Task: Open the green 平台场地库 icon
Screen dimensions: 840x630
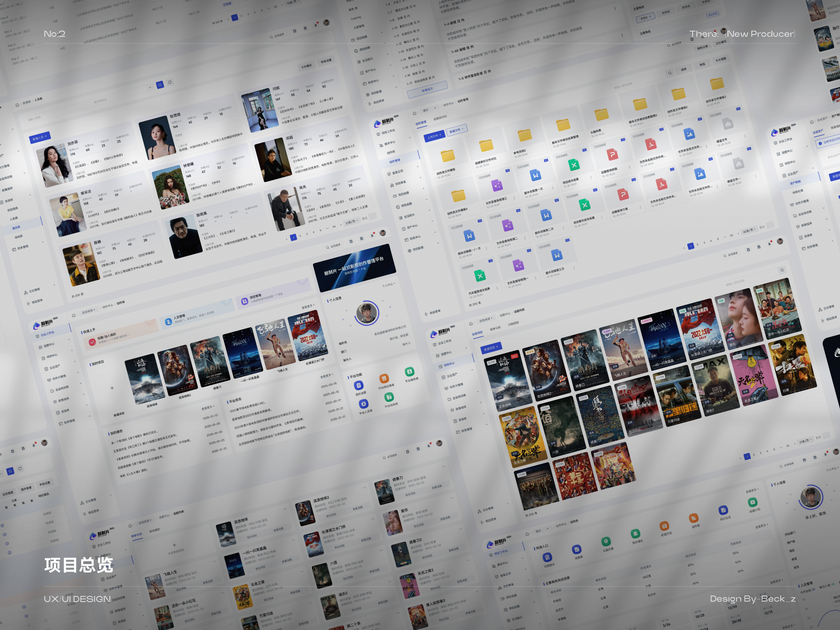Action: 389,397
